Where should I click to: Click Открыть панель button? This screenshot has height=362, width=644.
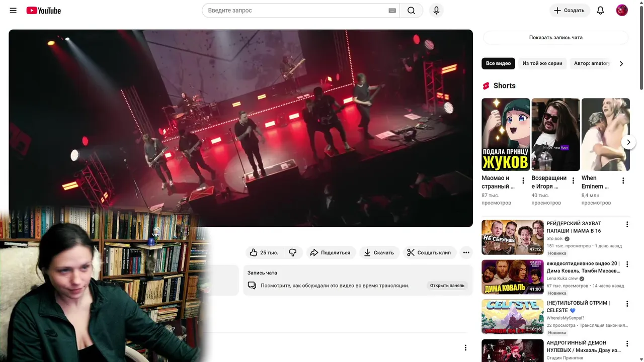[447, 285]
